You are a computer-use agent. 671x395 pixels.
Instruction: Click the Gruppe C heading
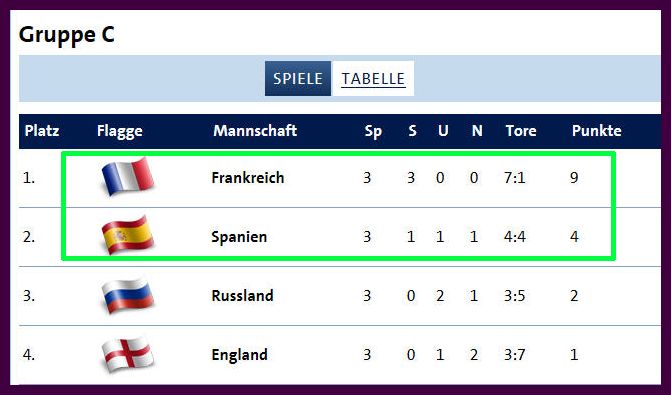coord(67,35)
